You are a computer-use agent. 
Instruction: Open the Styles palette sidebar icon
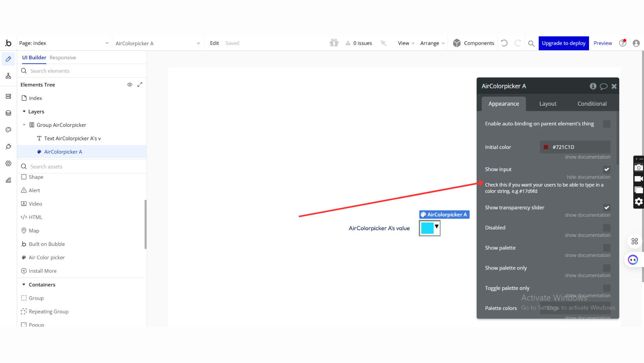[8, 130]
